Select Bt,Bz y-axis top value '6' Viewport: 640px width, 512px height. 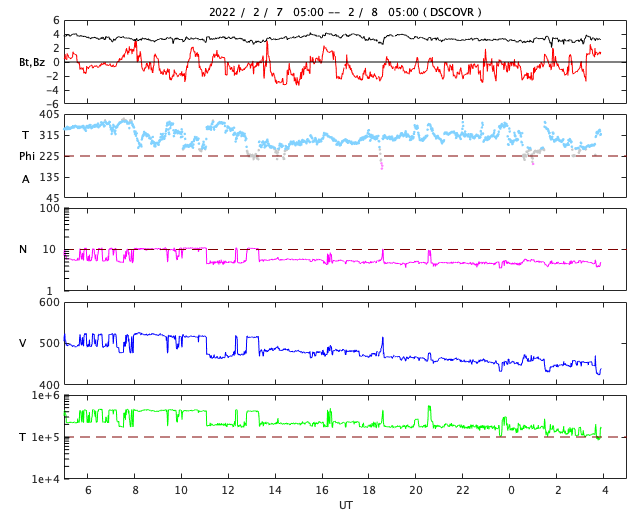tap(56, 20)
